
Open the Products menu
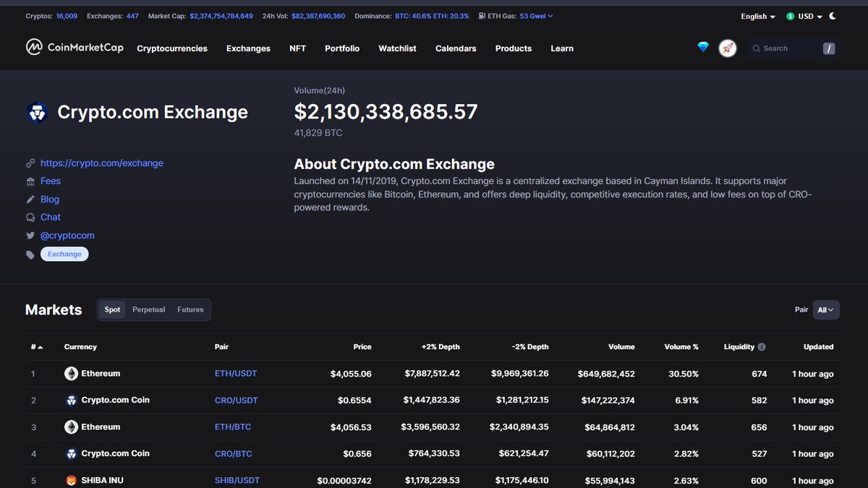(514, 48)
